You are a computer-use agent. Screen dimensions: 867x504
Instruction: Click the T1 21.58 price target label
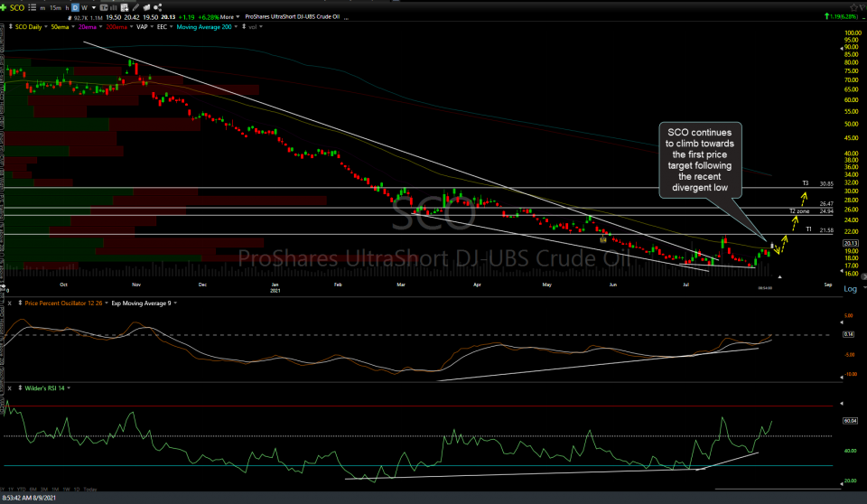coord(819,229)
